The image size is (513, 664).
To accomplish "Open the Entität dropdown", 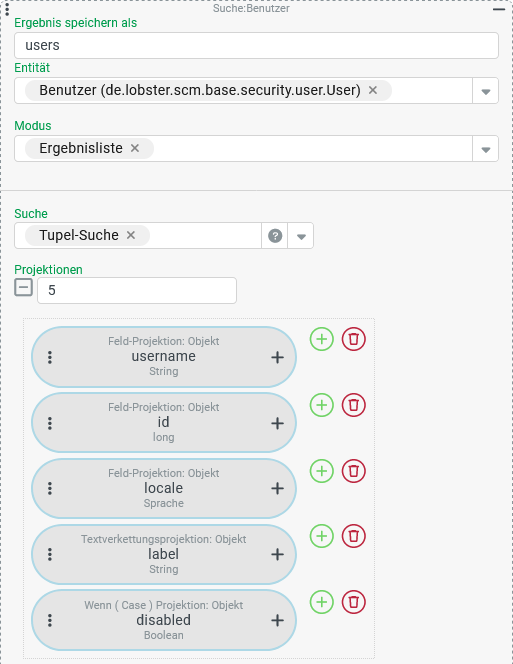I will coord(486,91).
